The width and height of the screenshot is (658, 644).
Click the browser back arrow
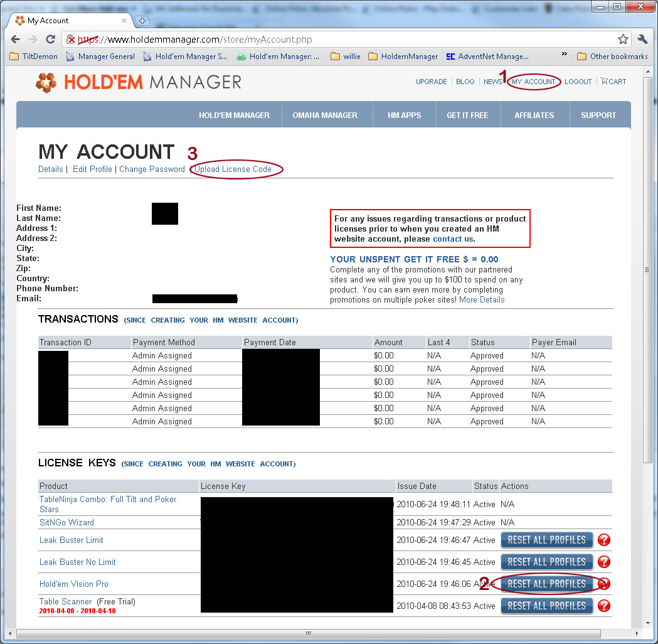click(16, 40)
